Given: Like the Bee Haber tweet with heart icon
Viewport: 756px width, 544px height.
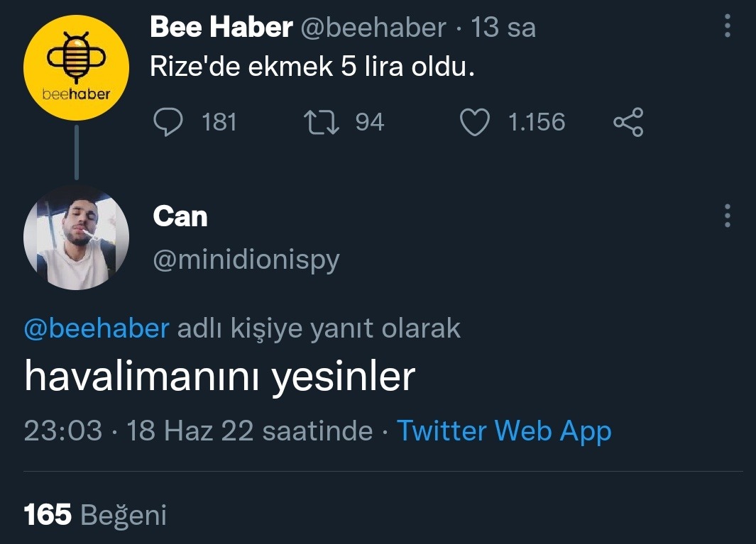Looking at the screenshot, I should [x=475, y=122].
